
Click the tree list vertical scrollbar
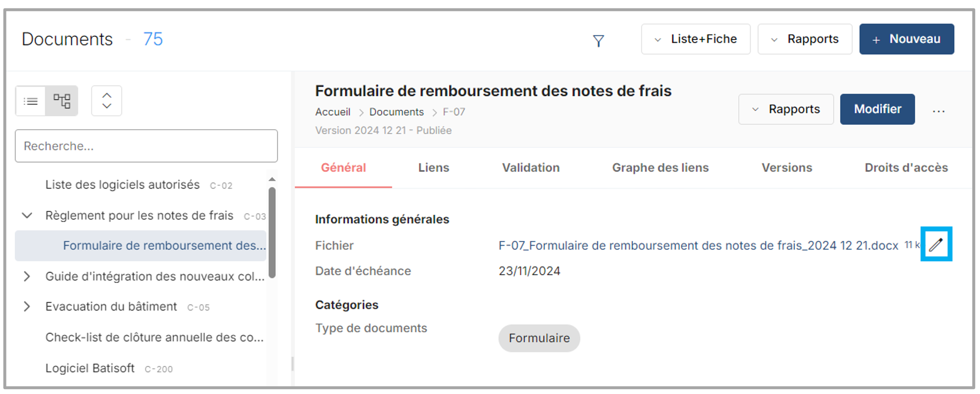272,232
